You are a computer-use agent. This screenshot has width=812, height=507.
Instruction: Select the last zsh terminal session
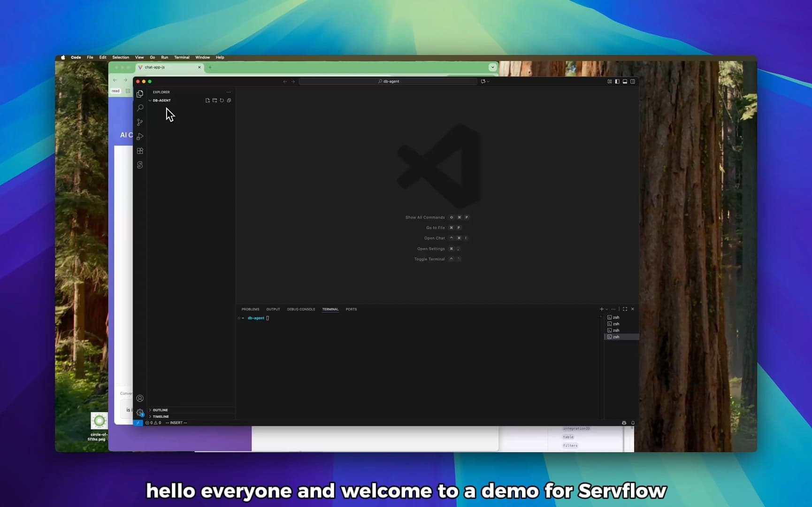pyautogui.click(x=616, y=337)
